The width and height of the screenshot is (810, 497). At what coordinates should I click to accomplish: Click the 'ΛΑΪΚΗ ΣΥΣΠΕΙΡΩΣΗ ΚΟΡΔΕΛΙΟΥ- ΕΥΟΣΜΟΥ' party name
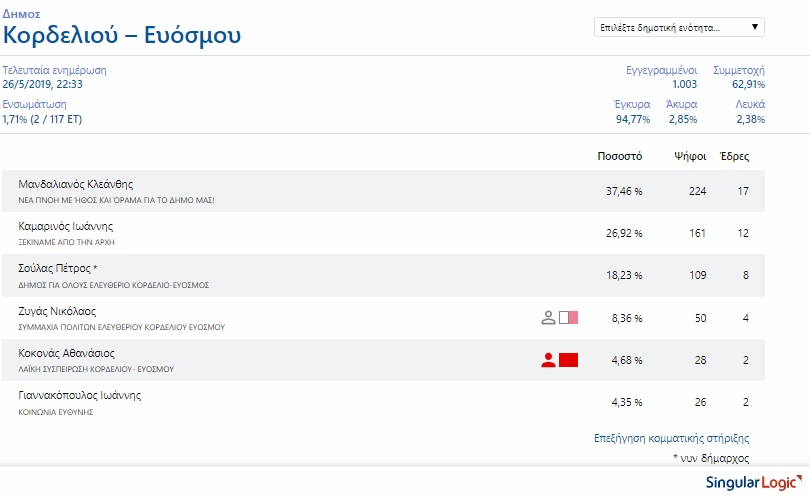(x=96, y=369)
